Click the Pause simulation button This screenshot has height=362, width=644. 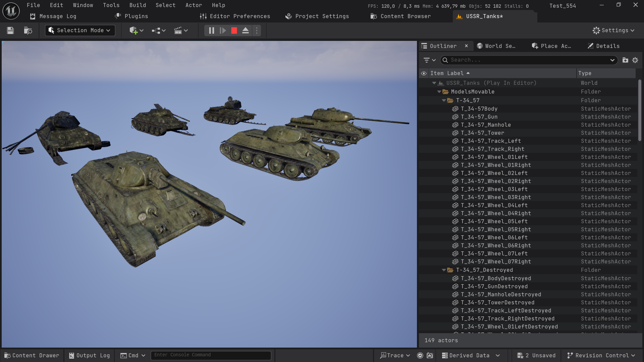coord(211,31)
